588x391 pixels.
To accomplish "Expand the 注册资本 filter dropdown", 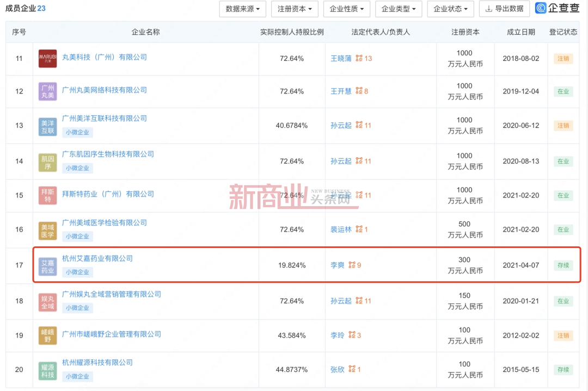I will tap(295, 9).
